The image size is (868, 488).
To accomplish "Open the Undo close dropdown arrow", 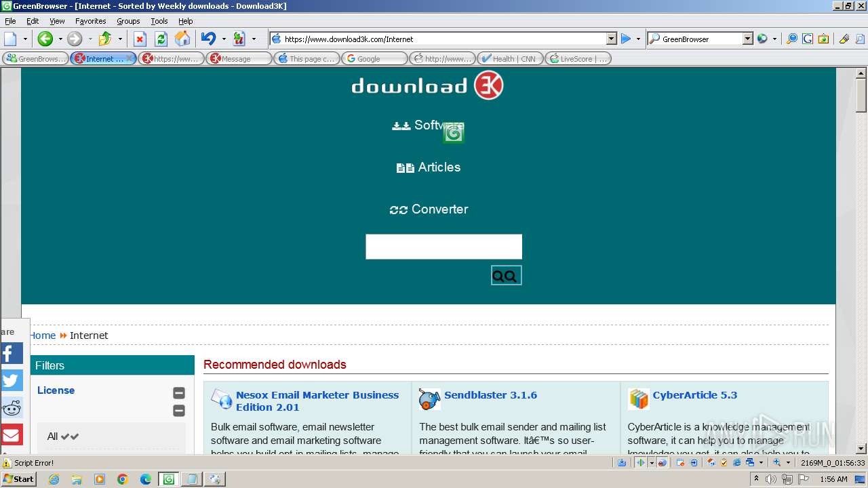I will click(x=223, y=39).
